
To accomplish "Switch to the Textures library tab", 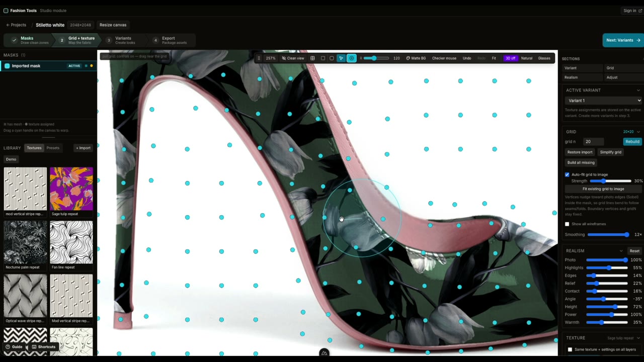I will tap(34, 148).
